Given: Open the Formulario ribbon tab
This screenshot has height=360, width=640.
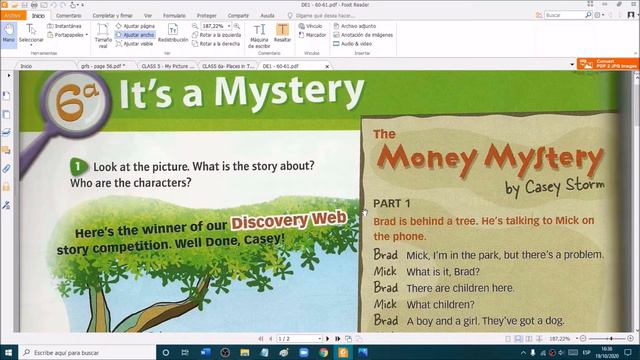Looking at the screenshot, I should coord(174,16).
